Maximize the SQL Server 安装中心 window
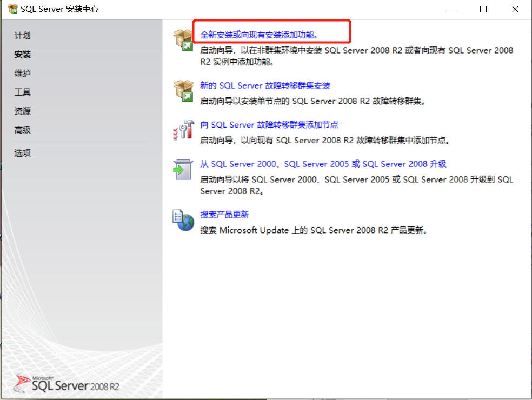 click(483, 9)
